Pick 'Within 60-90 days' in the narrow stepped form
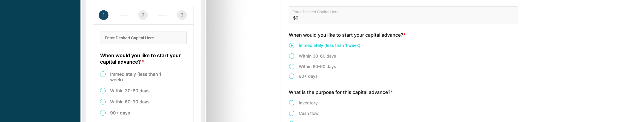The image size is (644, 122). (103, 102)
